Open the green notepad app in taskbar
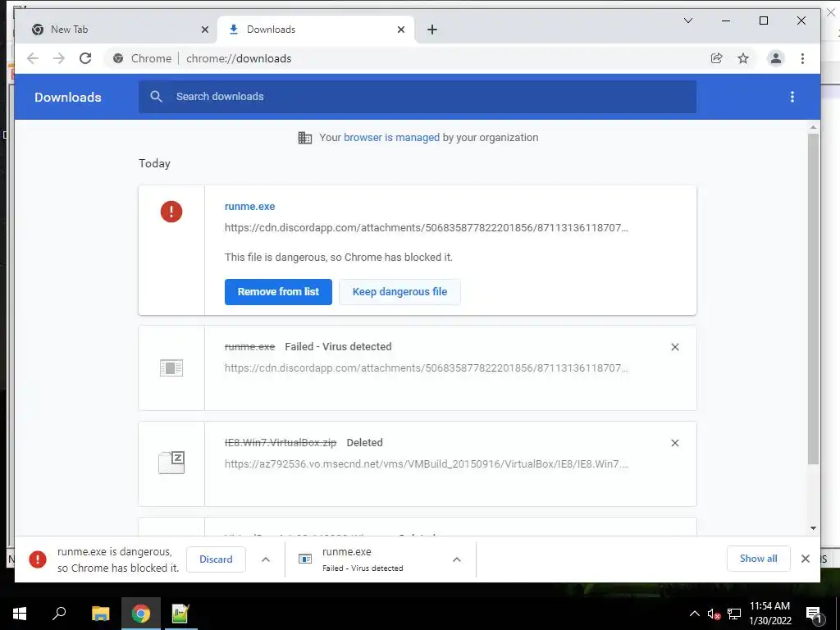This screenshot has height=630, width=840. tap(180, 614)
